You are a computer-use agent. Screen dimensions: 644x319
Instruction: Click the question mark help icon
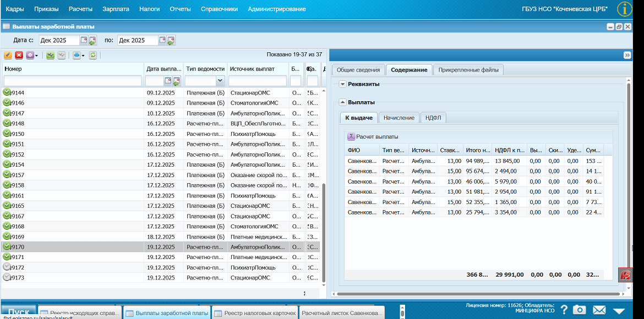(x=564, y=310)
